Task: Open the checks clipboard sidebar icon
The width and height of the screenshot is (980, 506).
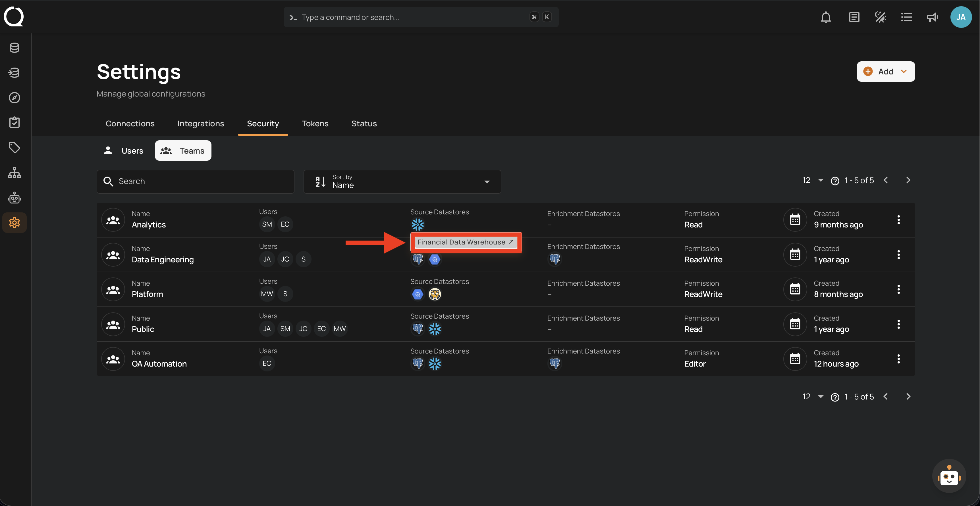Action: tap(14, 122)
